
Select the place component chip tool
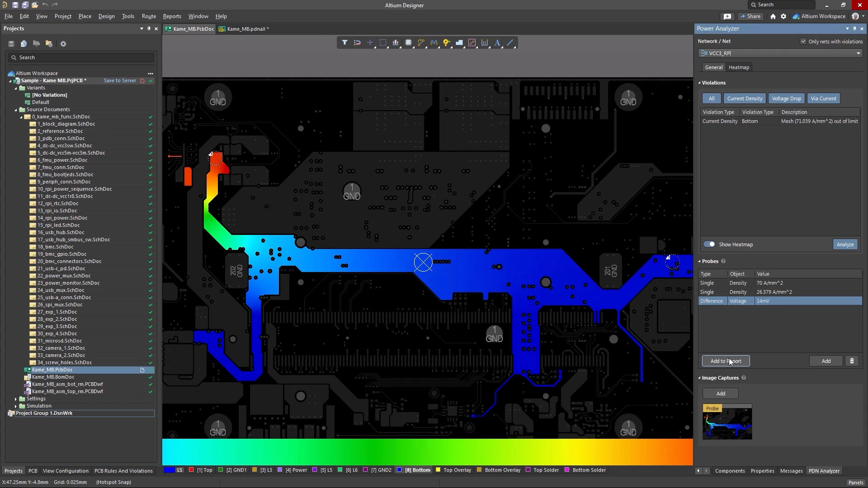click(x=408, y=42)
